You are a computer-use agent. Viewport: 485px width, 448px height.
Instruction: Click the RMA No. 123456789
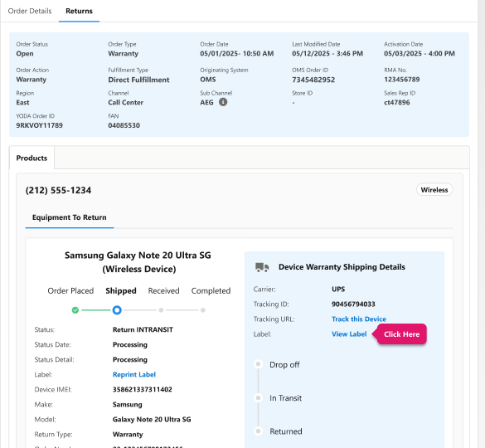click(402, 80)
